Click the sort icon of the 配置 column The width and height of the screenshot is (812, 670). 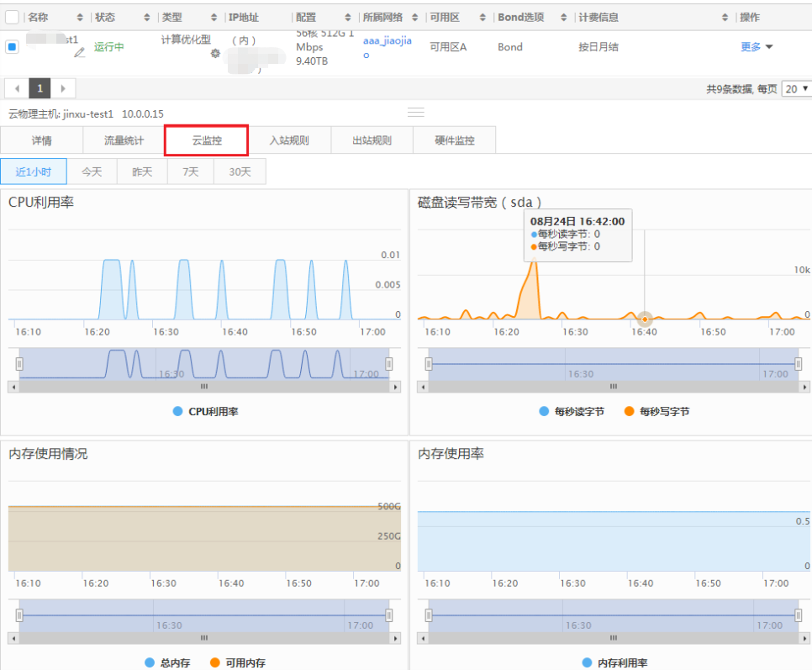[348, 18]
